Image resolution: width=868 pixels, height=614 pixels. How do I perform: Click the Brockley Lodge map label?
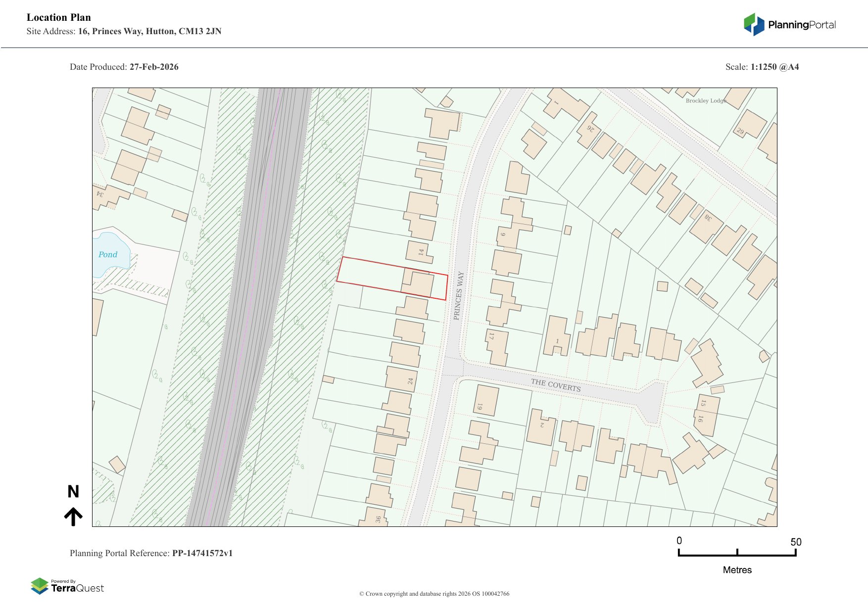pos(706,100)
